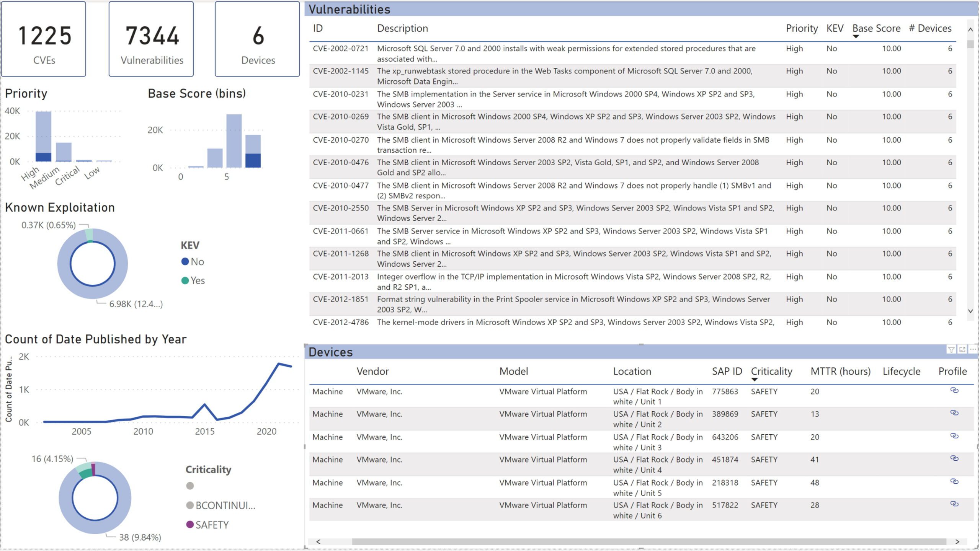Click the down arrow of Vulnerabilities scrollbar

click(970, 311)
